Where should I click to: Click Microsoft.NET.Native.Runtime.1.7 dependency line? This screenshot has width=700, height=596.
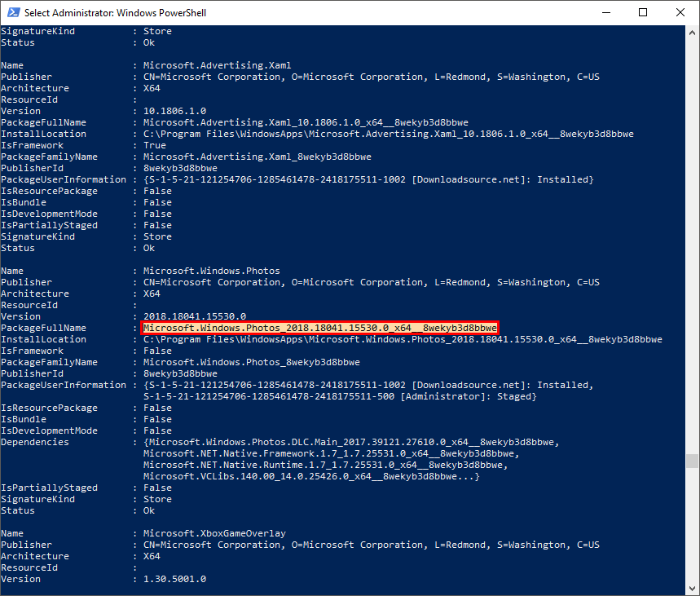tap(325, 465)
